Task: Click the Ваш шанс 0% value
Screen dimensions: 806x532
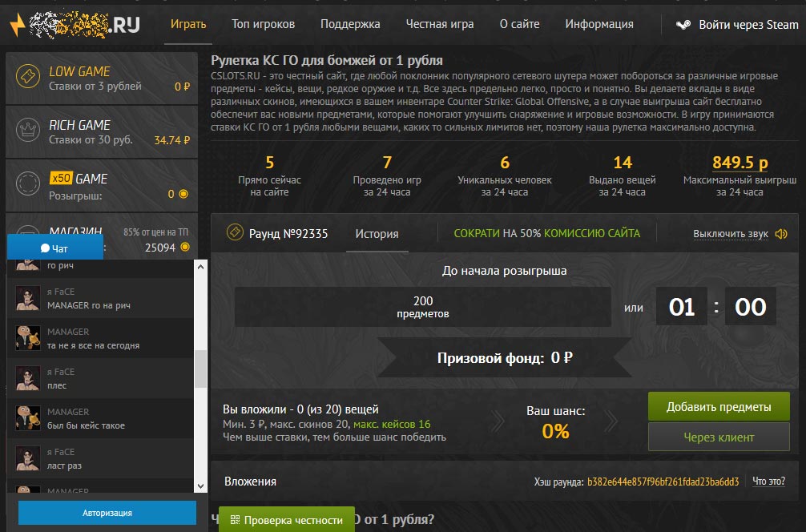Action: click(556, 431)
